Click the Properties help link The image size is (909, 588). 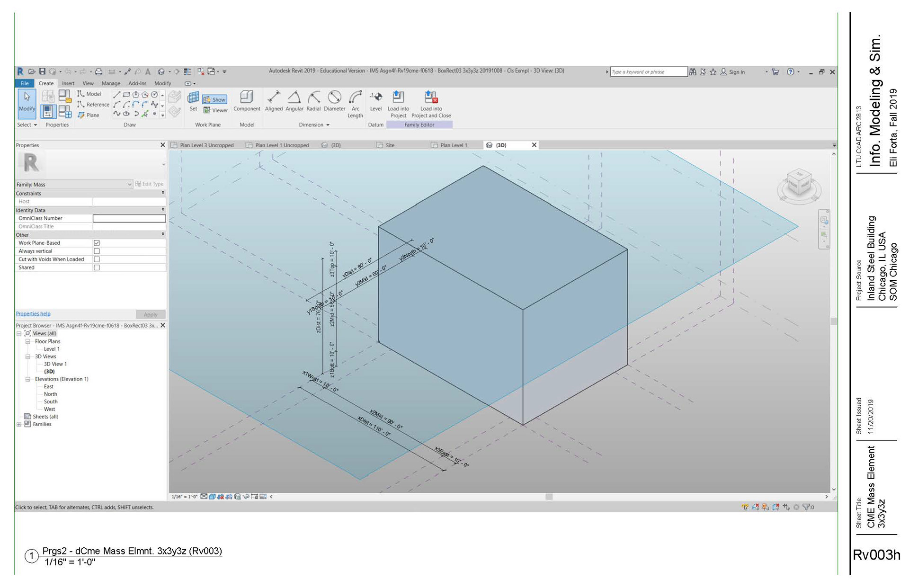pyautogui.click(x=33, y=313)
